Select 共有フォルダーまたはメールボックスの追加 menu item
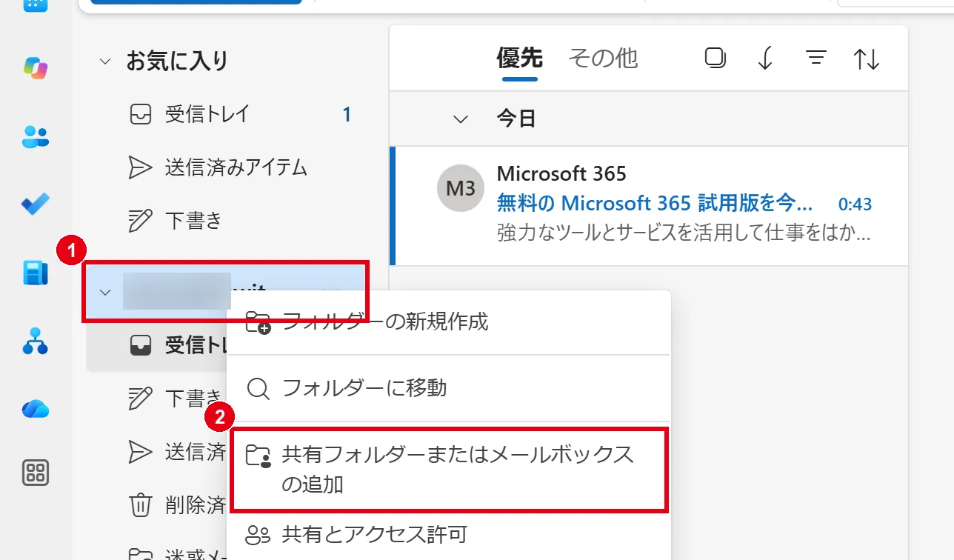Screen dimensions: 954x560 (450, 469)
